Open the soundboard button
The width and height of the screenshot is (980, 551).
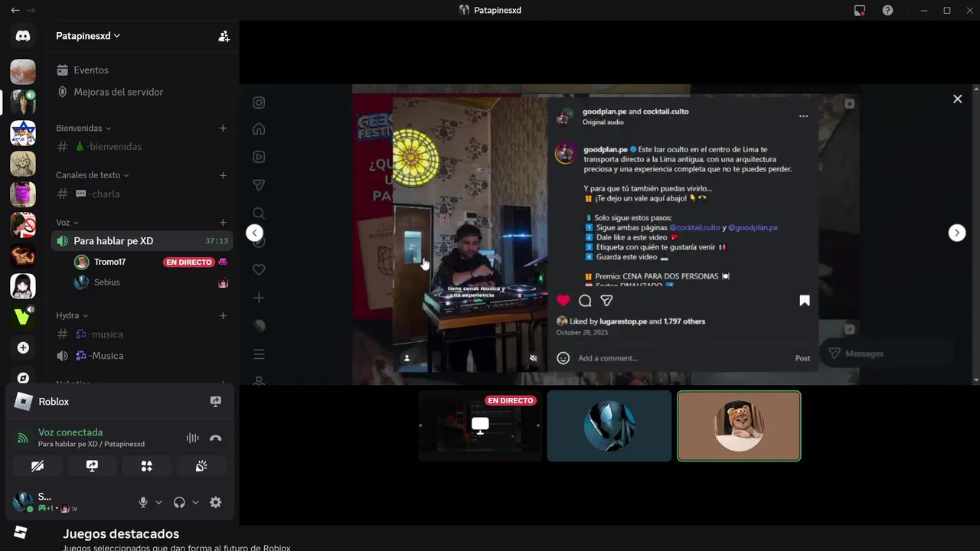coord(201,465)
